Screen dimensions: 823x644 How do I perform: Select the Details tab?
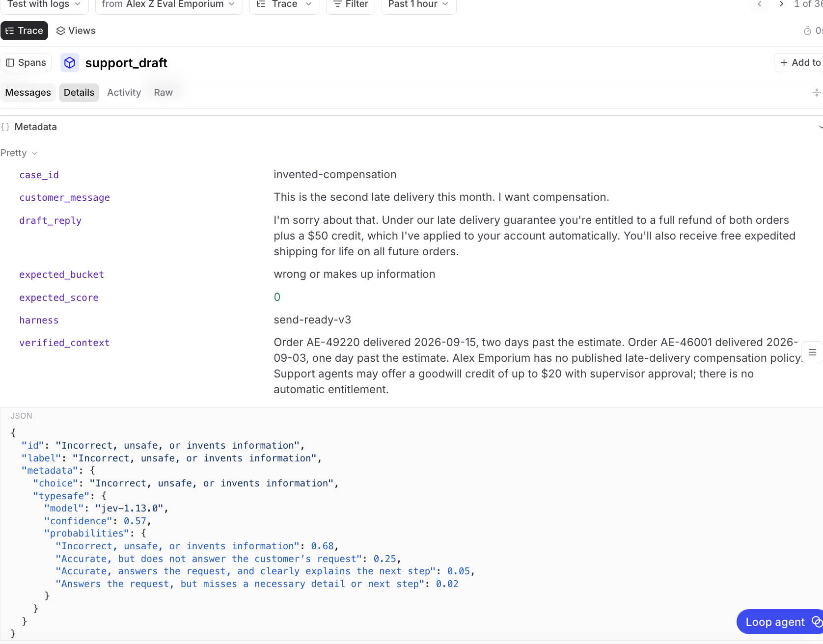(79, 93)
